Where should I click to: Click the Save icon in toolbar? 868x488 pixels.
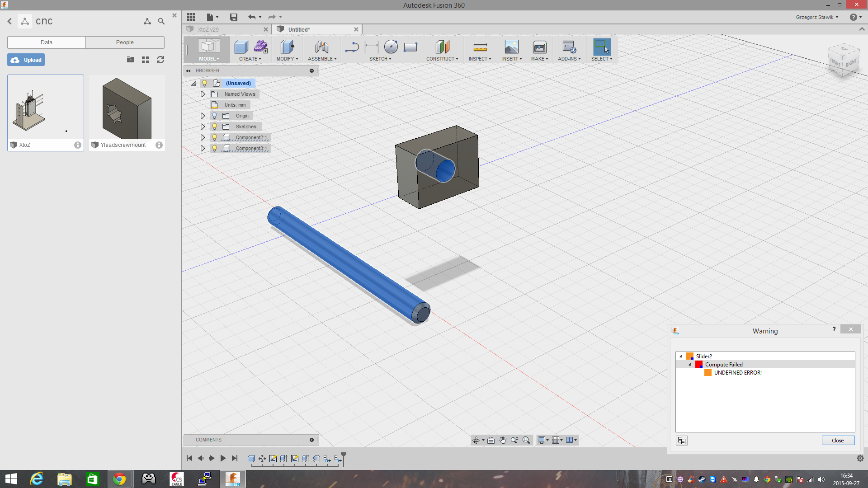234,17
